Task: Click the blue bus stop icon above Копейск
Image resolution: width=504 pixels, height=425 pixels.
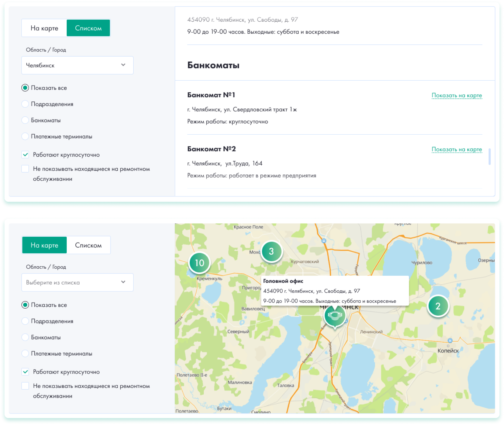Action: [450, 340]
